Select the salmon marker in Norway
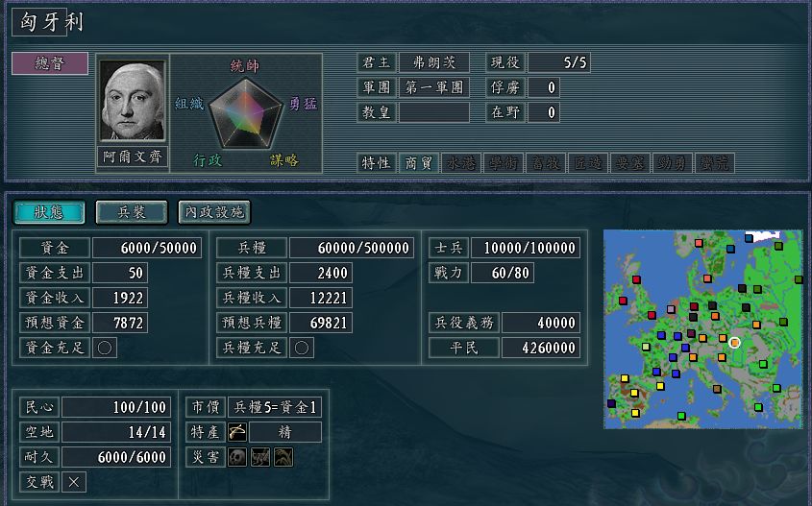The height and width of the screenshot is (506, 812). click(x=699, y=243)
